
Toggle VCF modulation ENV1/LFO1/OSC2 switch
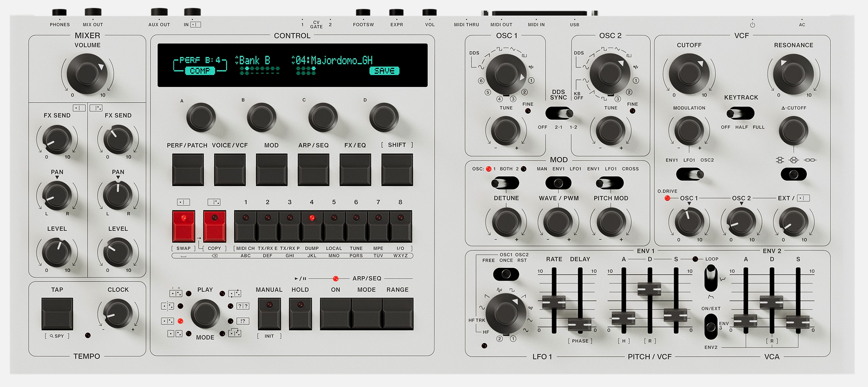690,174
